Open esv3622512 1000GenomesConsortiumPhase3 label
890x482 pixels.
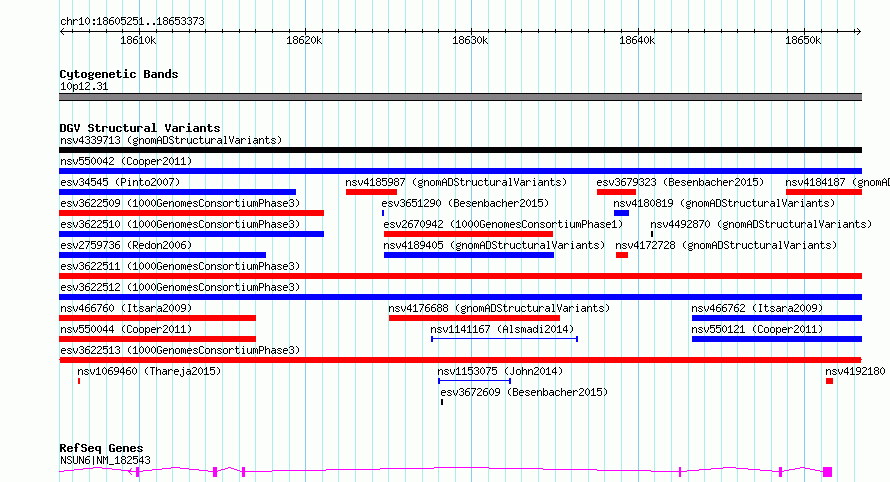pyautogui.click(x=180, y=287)
